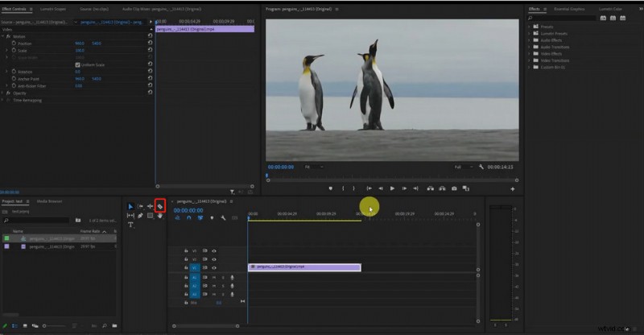Solo audio track A2
The height and width of the screenshot is (335, 644).
click(x=223, y=286)
